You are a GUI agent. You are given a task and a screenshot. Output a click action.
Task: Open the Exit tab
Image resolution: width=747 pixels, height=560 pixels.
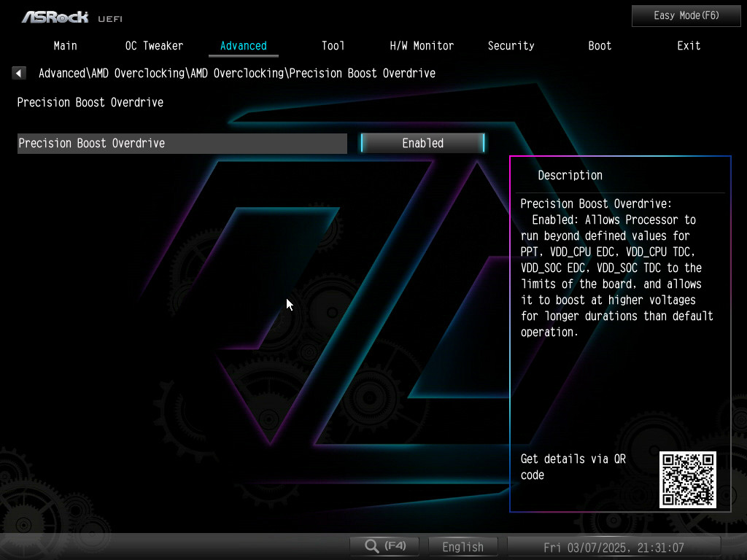tap(689, 46)
